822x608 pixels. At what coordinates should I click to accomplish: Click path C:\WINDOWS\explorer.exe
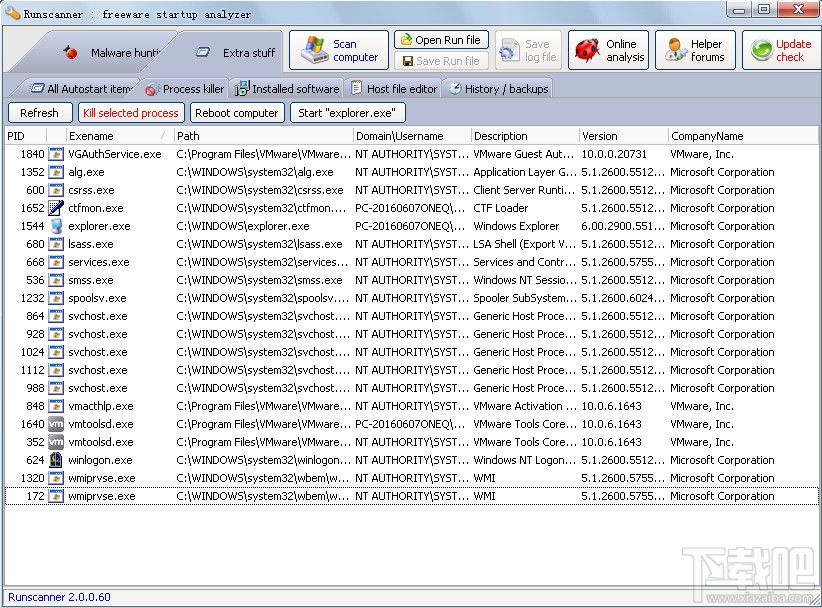coord(243,226)
